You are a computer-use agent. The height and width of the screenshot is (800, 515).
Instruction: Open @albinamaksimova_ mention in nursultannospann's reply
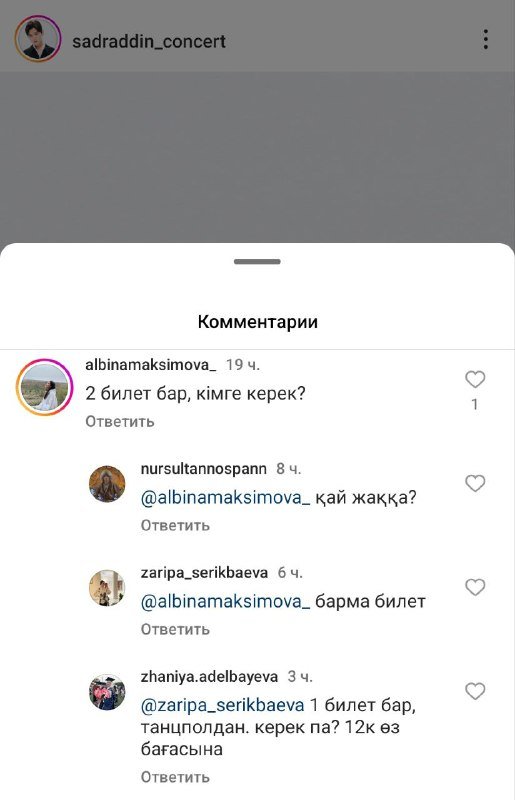[x=225, y=498]
